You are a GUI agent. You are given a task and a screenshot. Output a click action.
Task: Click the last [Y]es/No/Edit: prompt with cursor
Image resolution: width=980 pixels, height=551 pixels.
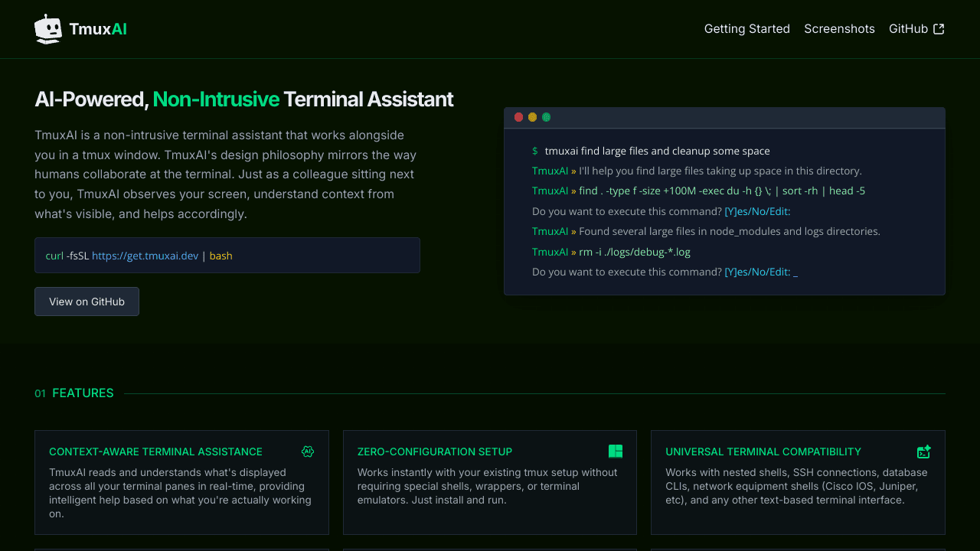761,272
